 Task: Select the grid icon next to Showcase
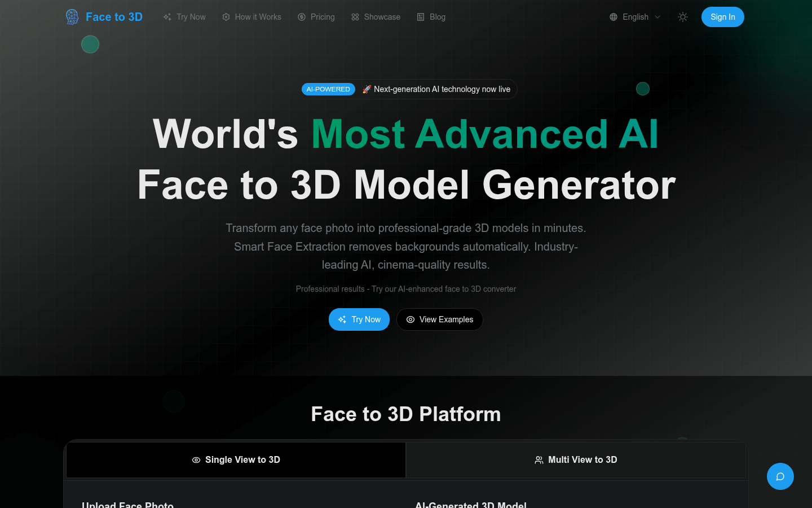coord(354,17)
